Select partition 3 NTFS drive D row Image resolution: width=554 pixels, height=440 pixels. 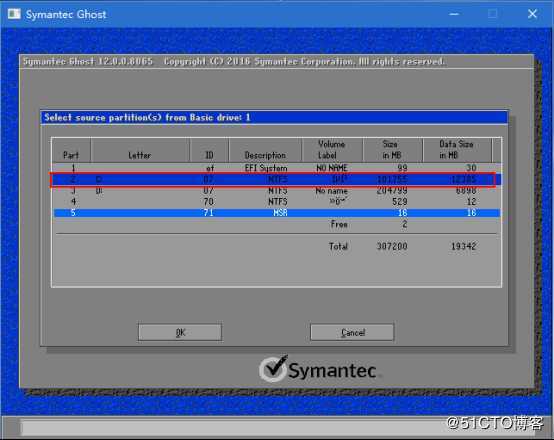(x=277, y=191)
